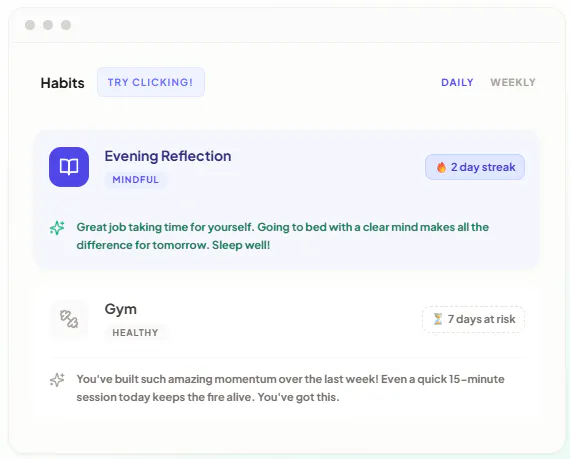Click the Habits heading
The image size is (570, 459).
pyautogui.click(x=63, y=83)
